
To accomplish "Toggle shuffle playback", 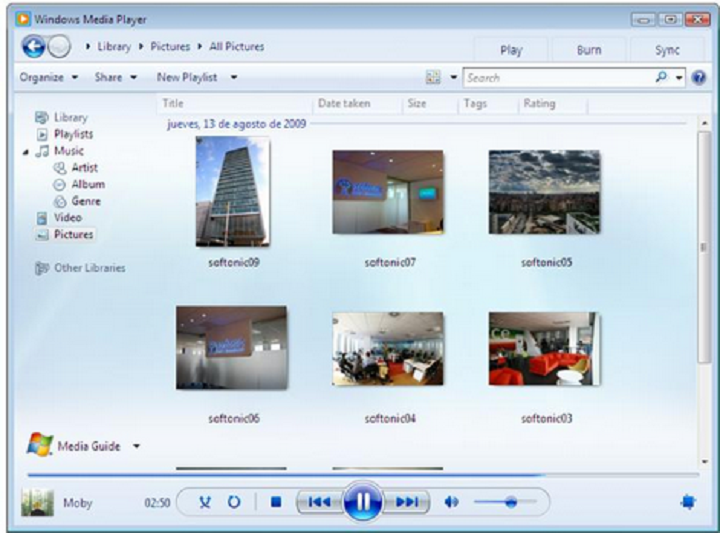I will [x=205, y=502].
